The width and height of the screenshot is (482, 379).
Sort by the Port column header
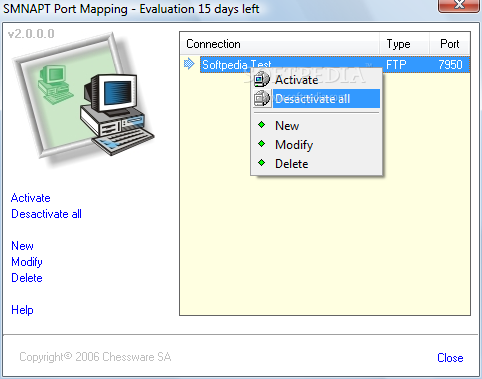pos(450,44)
